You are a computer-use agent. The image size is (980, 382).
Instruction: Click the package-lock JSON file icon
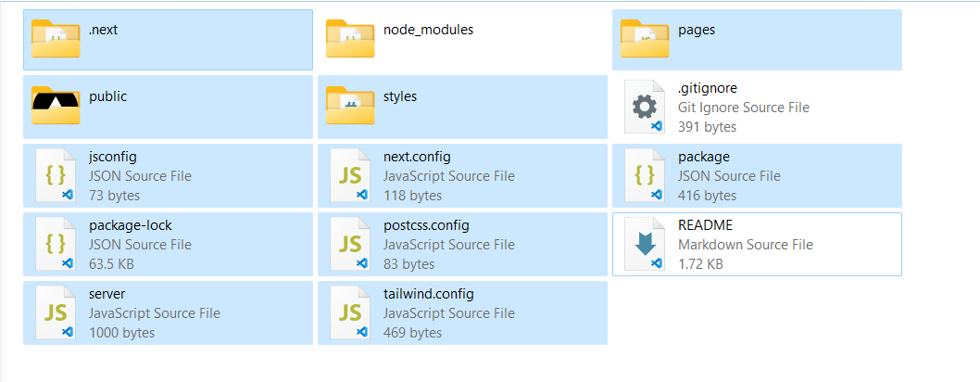coord(55,244)
